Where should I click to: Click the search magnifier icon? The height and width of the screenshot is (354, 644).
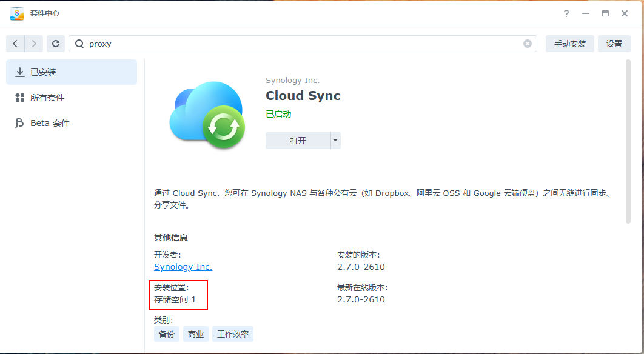[79, 44]
